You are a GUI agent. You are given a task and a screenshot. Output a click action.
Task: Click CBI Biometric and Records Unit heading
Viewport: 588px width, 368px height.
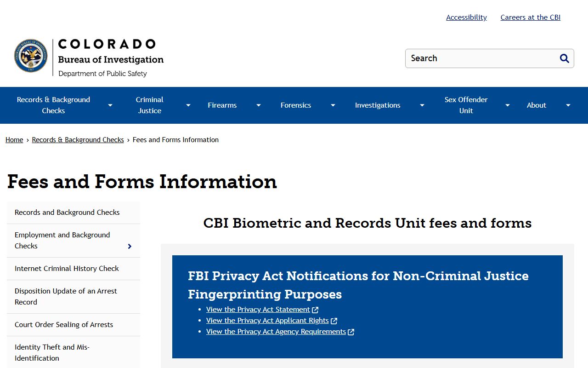(x=367, y=223)
